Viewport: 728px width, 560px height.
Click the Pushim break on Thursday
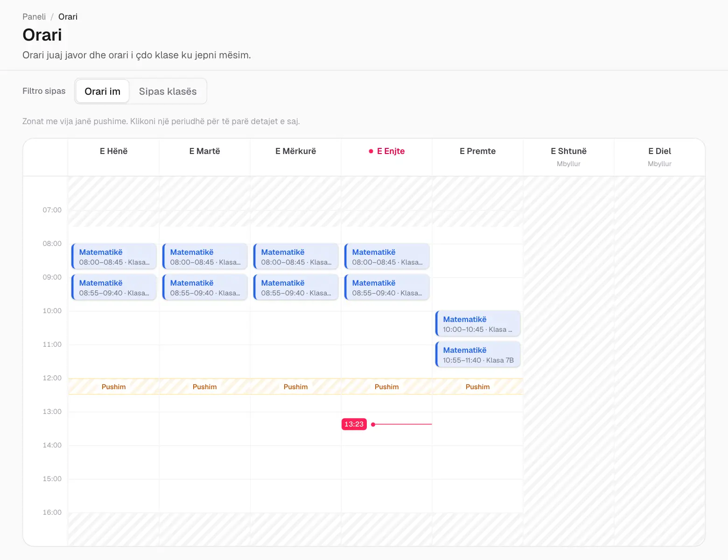[387, 386]
